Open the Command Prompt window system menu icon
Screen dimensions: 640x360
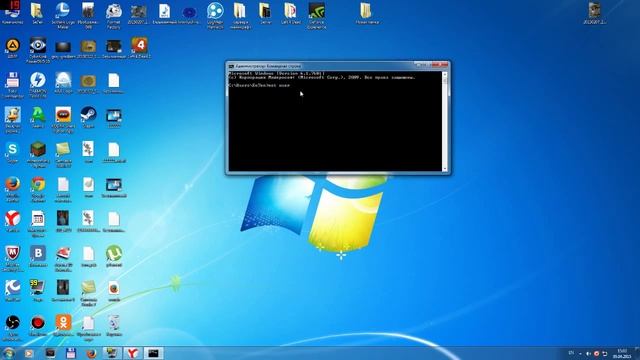click(x=231, y=66)
